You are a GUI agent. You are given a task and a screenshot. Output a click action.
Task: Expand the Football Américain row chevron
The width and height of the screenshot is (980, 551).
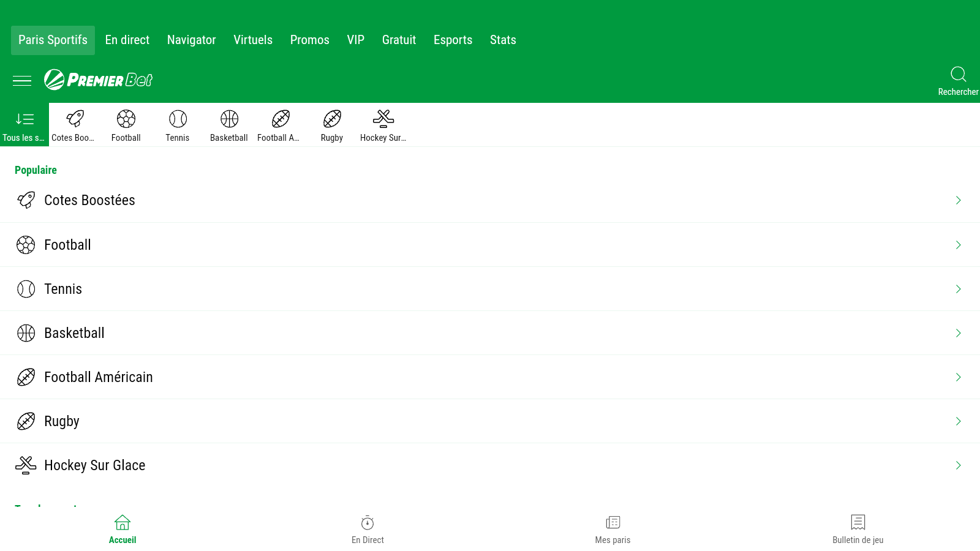coord(958,377)
